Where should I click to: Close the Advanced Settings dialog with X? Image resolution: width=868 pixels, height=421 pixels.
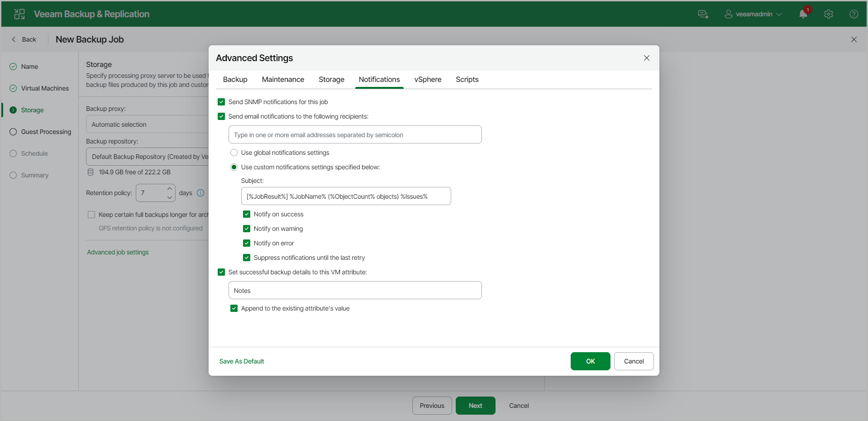click(647, 58)
